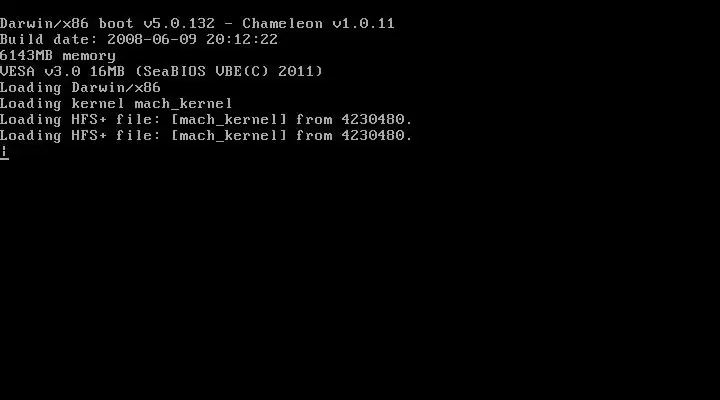
Task: Click the 'Chameleon v1.0.11' text
Action: (x=318, y=23)
